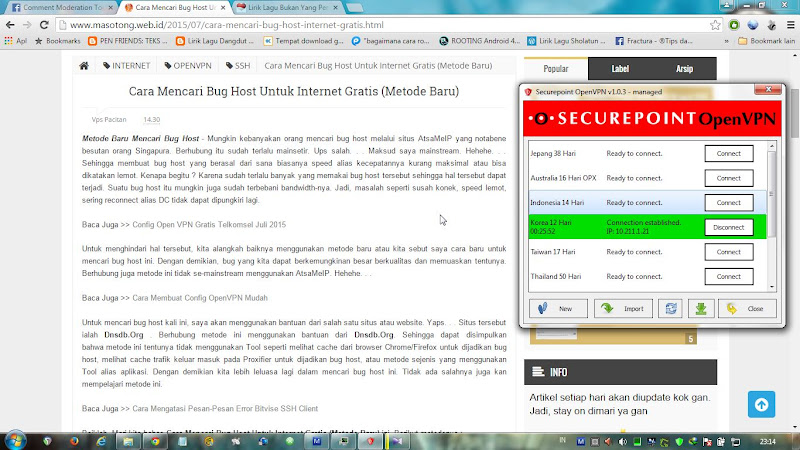800x450 pixels.
Task: Click the Import button in Securepoint OpenVPN
Action: click(x=623, y=309)
